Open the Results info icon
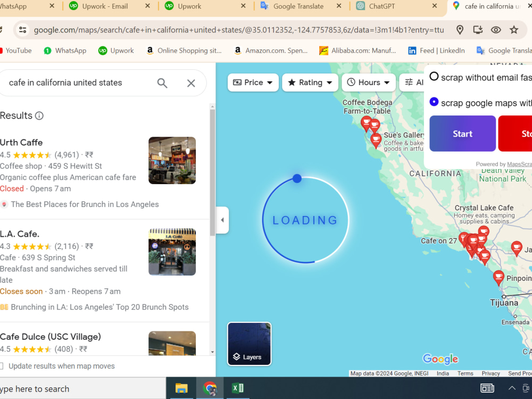 tap(39, 115)
